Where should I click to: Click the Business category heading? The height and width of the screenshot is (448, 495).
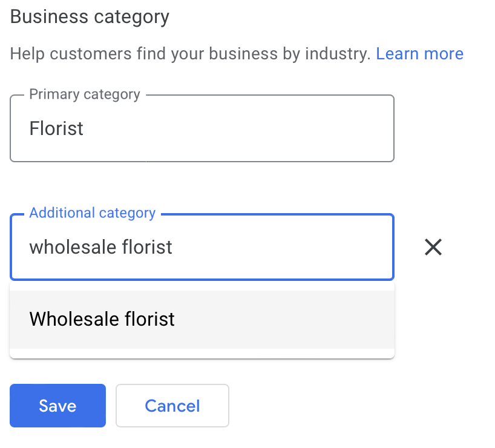89,16
